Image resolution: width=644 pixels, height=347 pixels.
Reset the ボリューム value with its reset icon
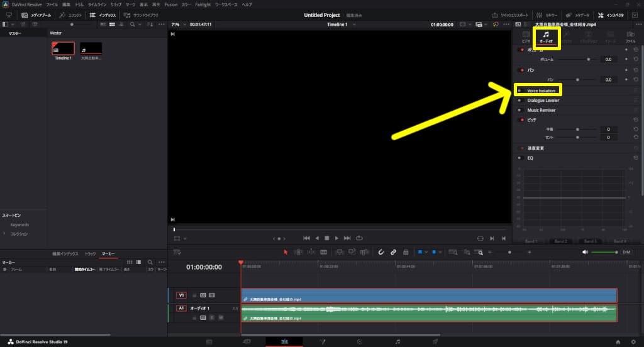click(636, 59)
